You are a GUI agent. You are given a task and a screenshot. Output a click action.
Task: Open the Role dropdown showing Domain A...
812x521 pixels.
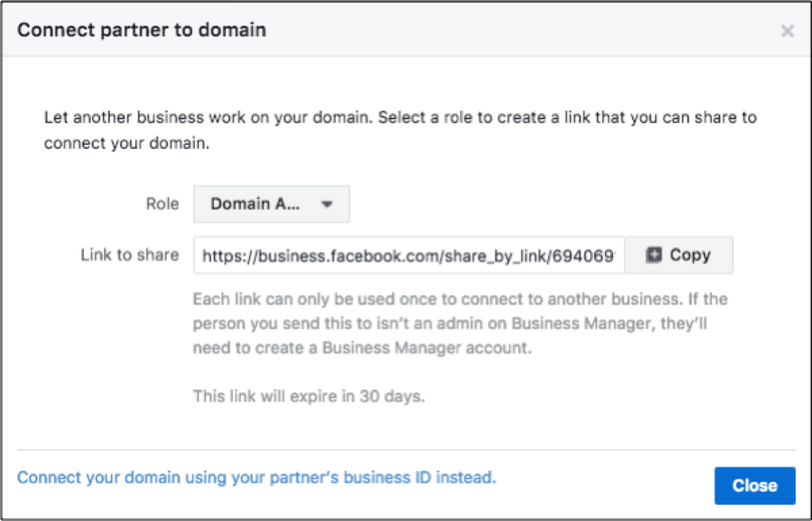tap(272, 204)
